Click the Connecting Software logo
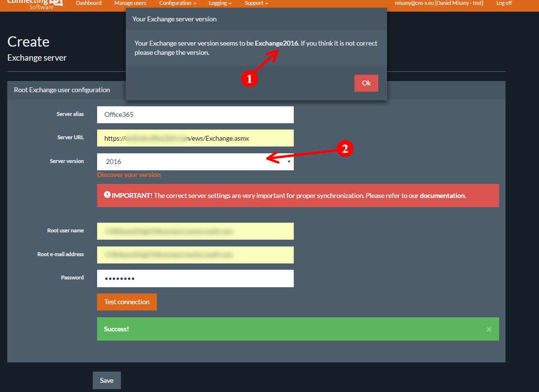 pyautogui.click(x=35, y=4)
